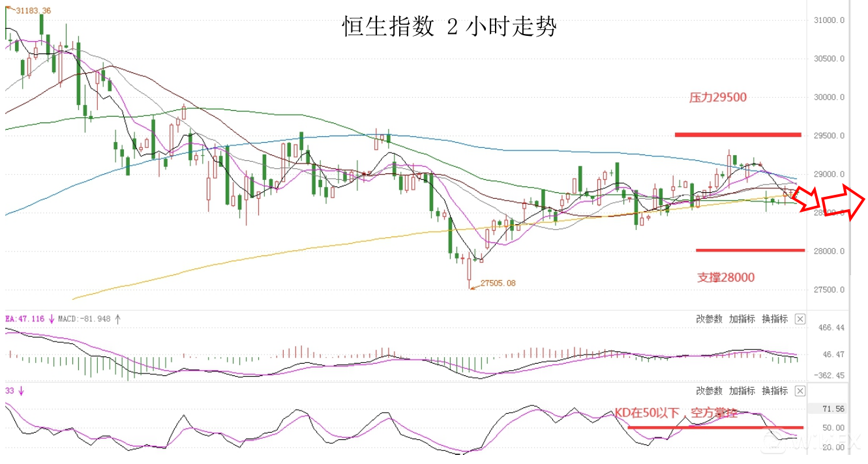868x464 pixels.
Task: Open 换指标 in the MACD panel
Action: (775, 319)
